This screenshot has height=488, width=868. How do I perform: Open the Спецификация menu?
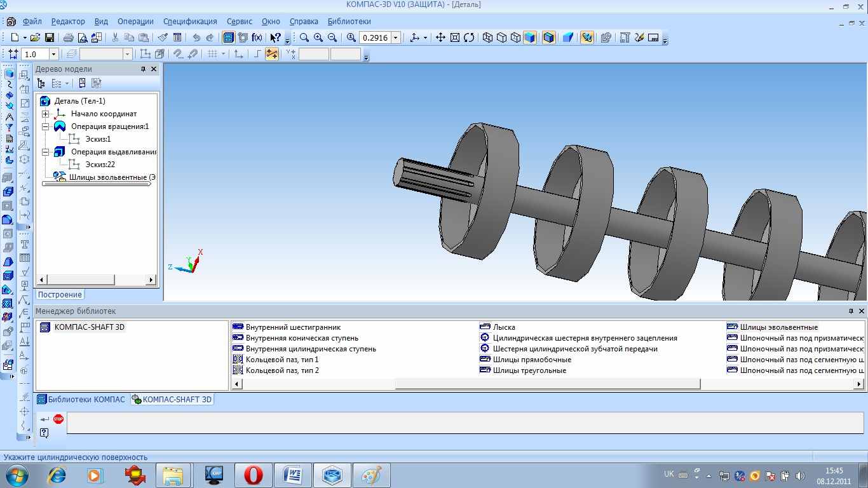190,21
